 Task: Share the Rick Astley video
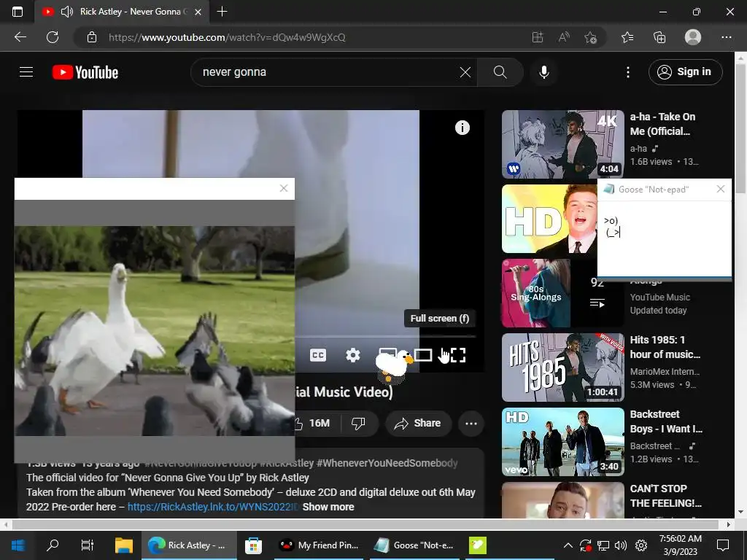click(x=418, y=424)
